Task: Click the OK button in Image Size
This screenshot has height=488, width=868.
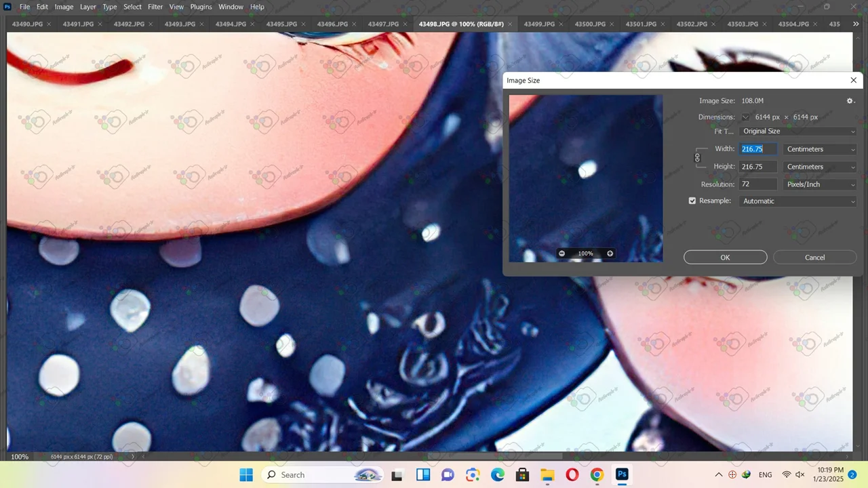Action: 725,258
